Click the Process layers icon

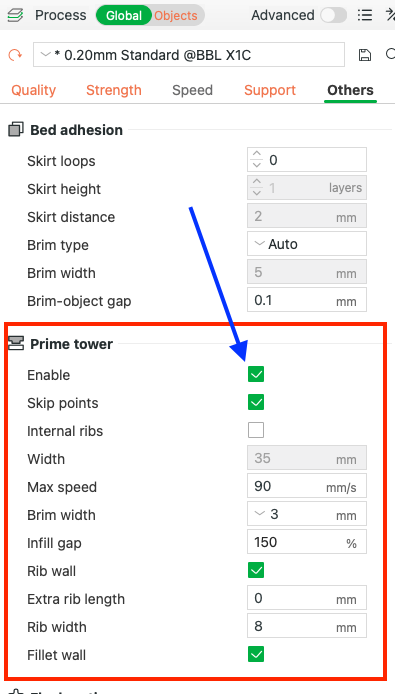tap(15, 15)
